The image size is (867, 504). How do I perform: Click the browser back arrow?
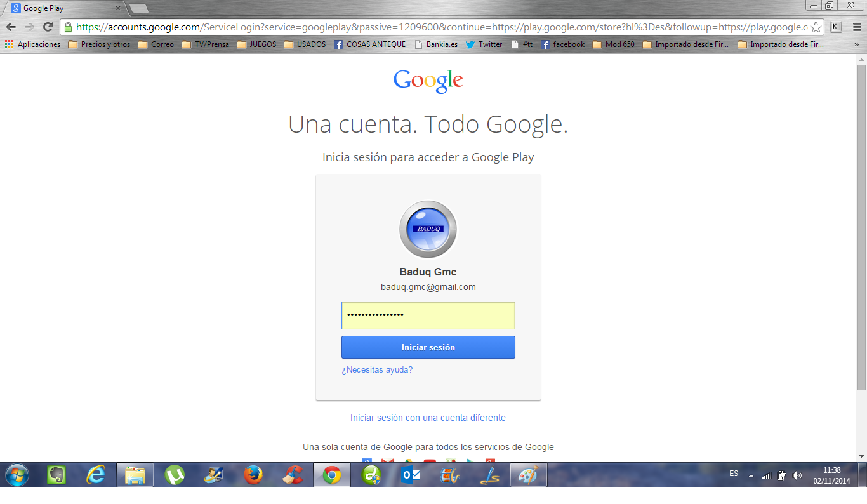point(11,27)
